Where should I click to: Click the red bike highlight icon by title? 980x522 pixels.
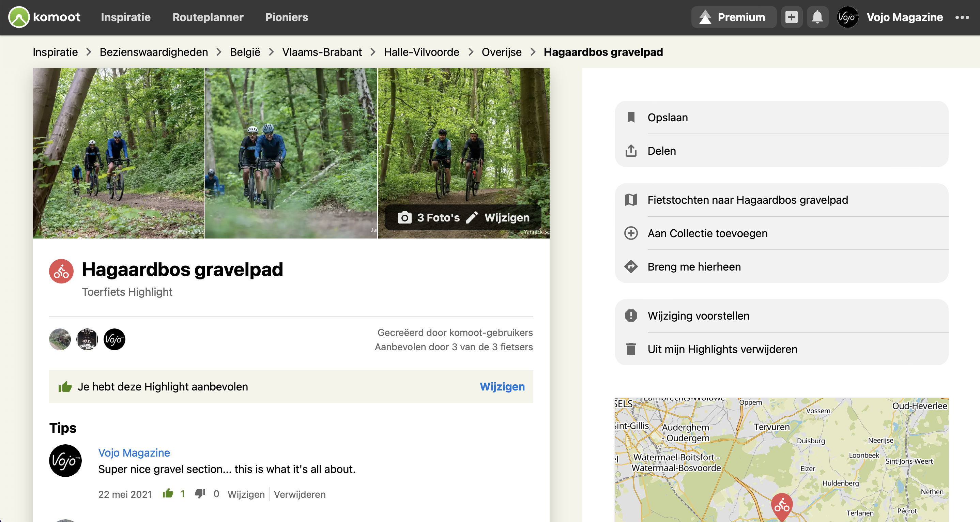(x=61, y=271)
